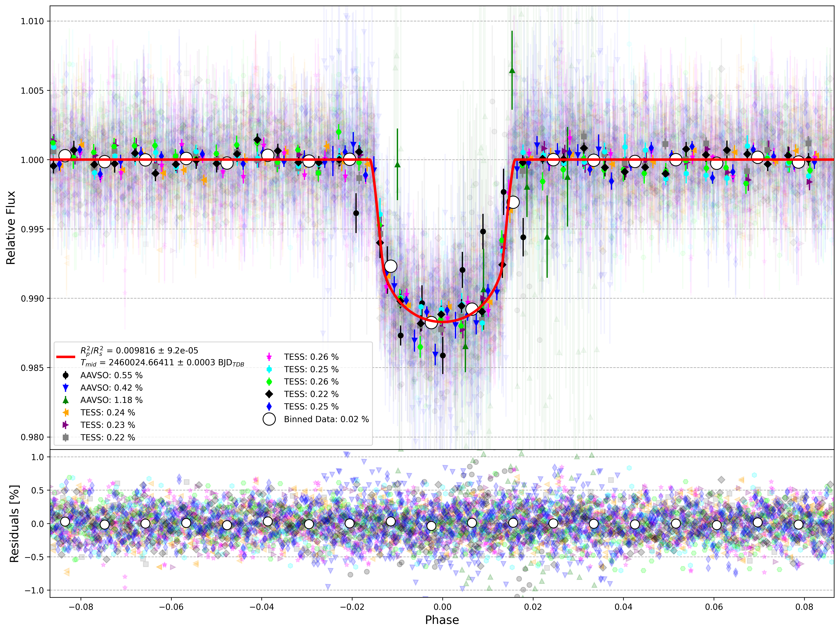Click the Rp²/Rs² depth text in the legend

(x=139, y=351)
